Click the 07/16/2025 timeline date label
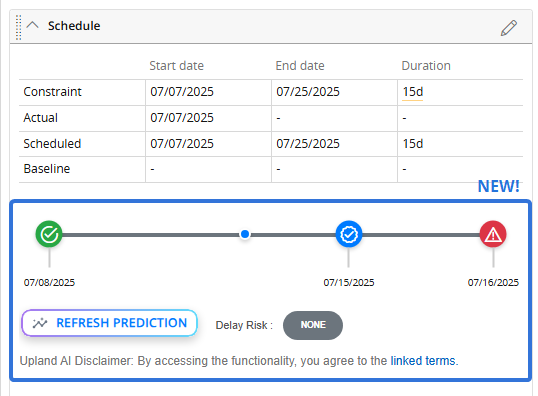The height and width of the screenshot is (396, 538). pyautogui.click(x=493, y=282)
